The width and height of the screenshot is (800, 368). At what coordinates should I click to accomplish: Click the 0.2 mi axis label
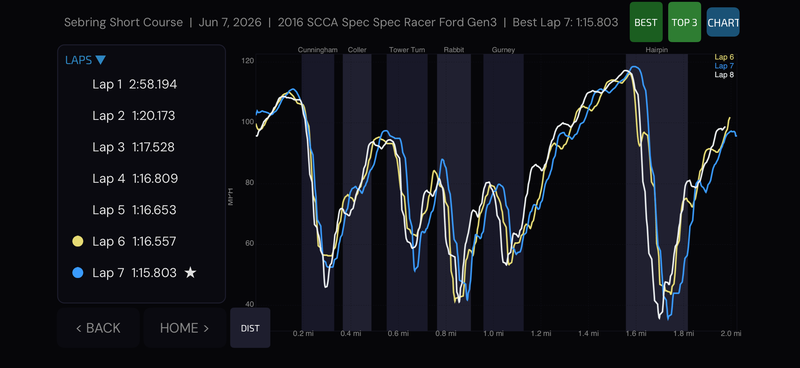303,334
